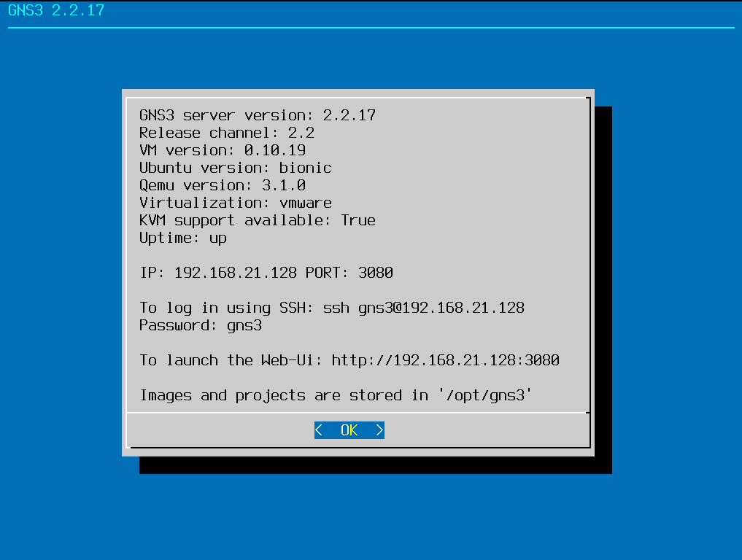Click the 'GNS3 2.2.17' title text
Screen dimensions: 742x560
56,10
